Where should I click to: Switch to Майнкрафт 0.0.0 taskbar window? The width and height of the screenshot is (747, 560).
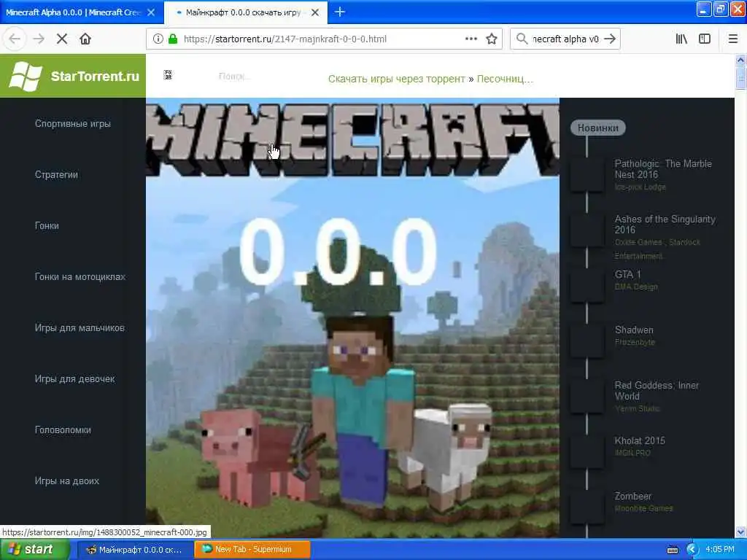coord(134,550)
